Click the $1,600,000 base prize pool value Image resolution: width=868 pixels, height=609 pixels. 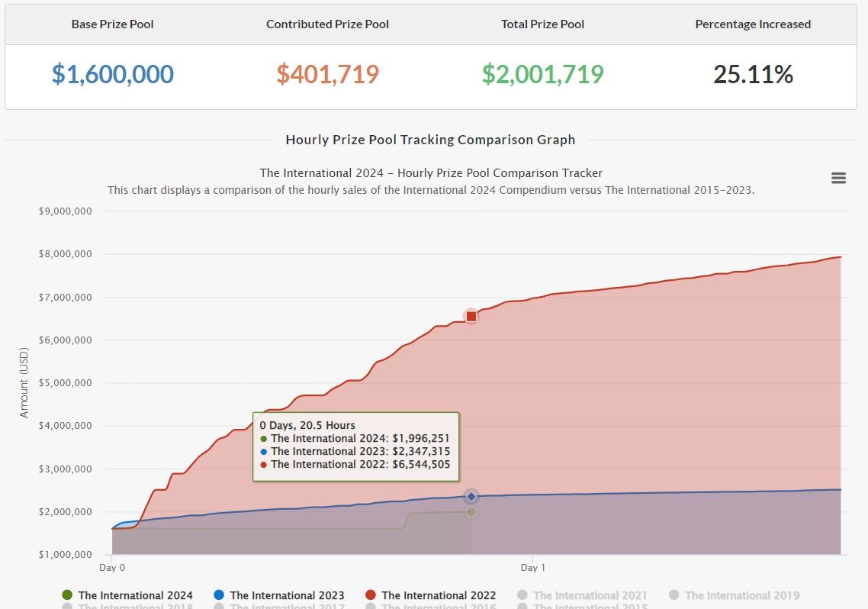click(x=113, y=74)
